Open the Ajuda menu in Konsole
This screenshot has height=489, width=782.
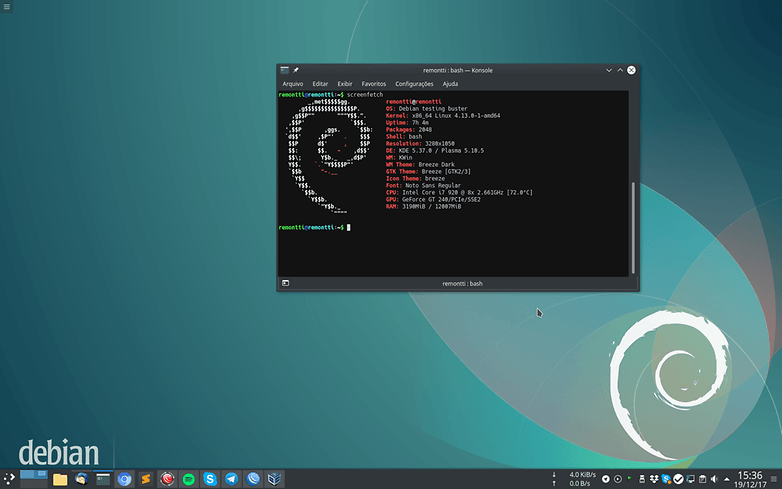pos(450,84)
